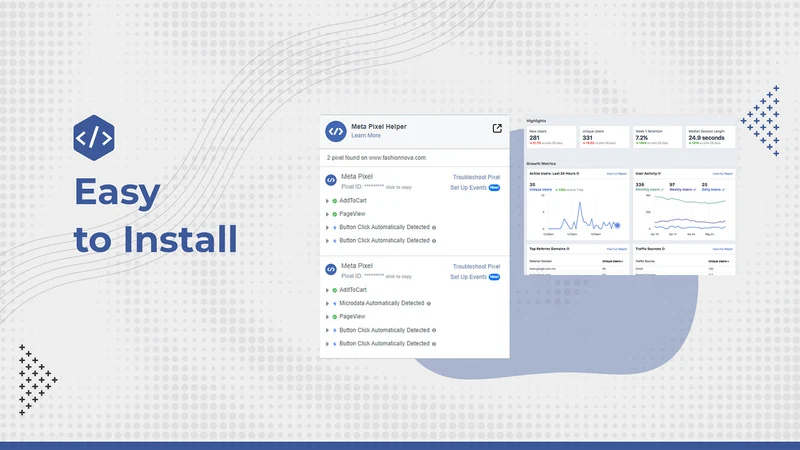
Task: Expand last Button Click row of lower pixel
Action: (328, 344)
